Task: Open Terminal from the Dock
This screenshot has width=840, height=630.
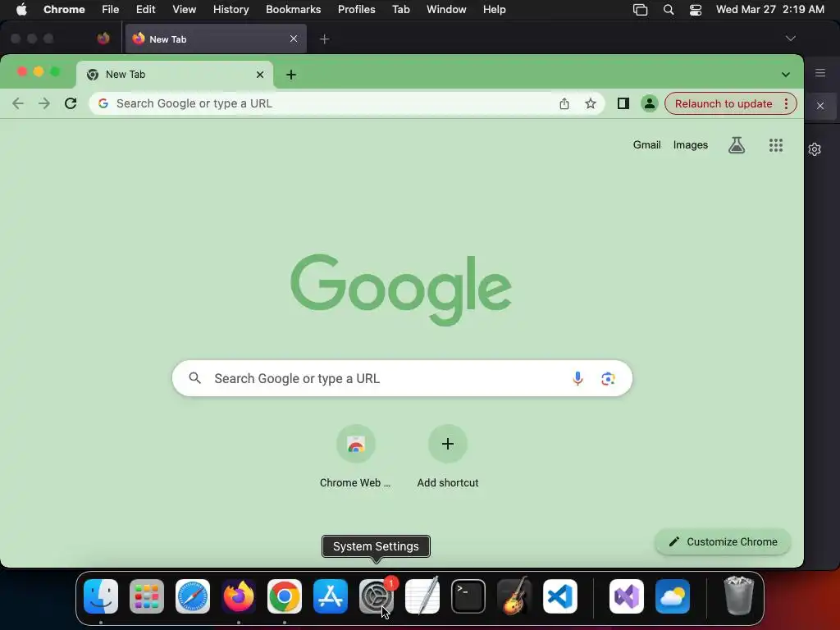Action: [468, 596]
